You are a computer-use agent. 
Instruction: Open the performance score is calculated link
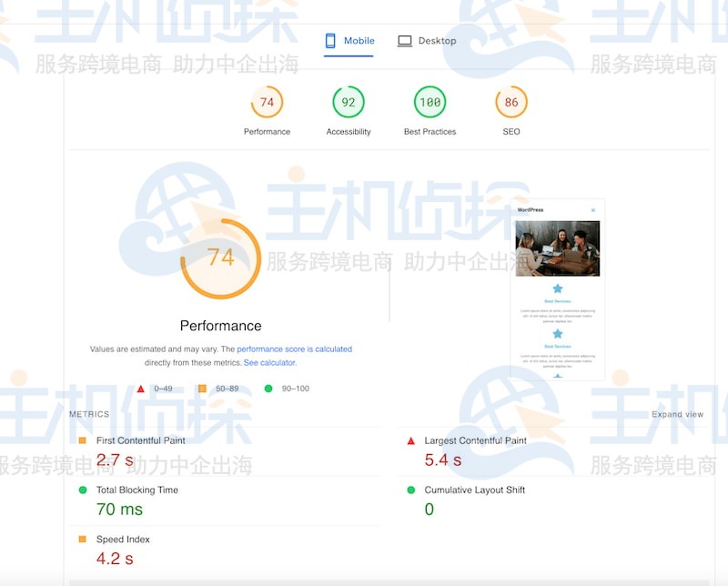pyautogui.click(x=295, y=349)
